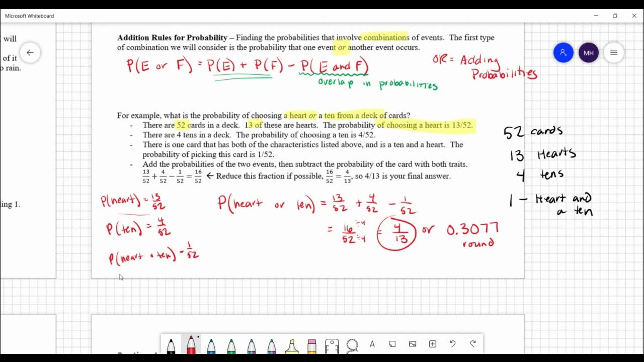Select the first green pen
Image resolution: width=644 pixels, height=362 pixels.
231,345
